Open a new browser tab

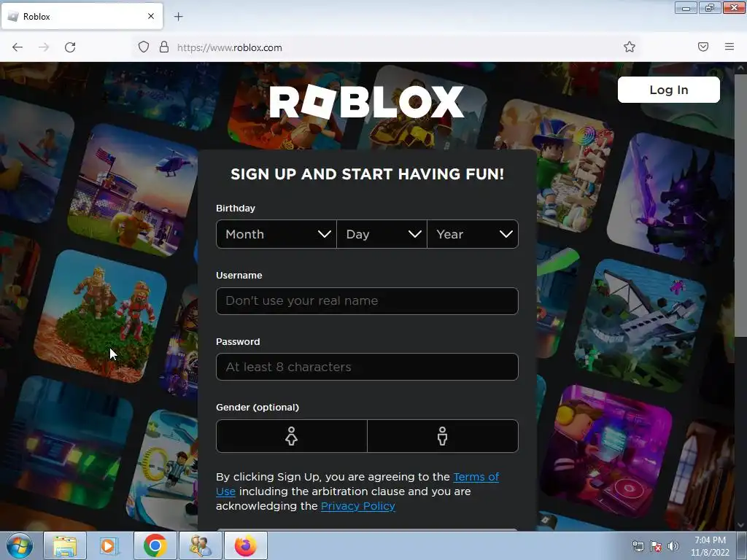(178, 17)
